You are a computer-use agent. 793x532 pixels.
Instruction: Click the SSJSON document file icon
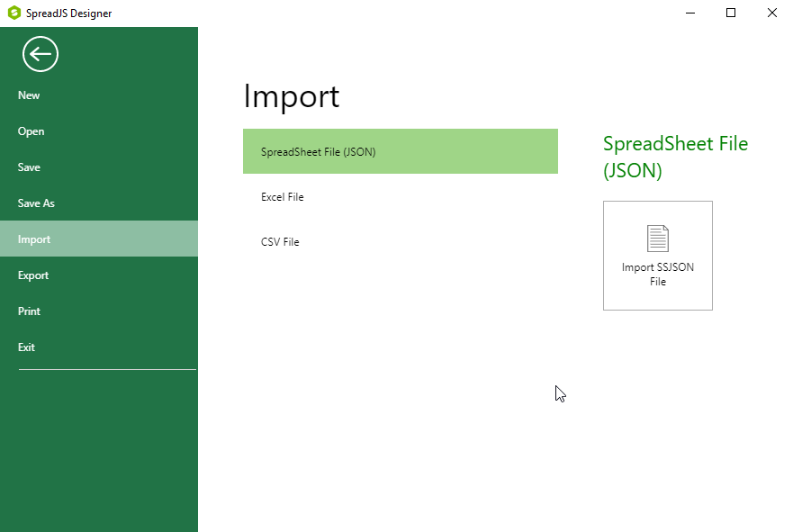click(x=657, y=239)
